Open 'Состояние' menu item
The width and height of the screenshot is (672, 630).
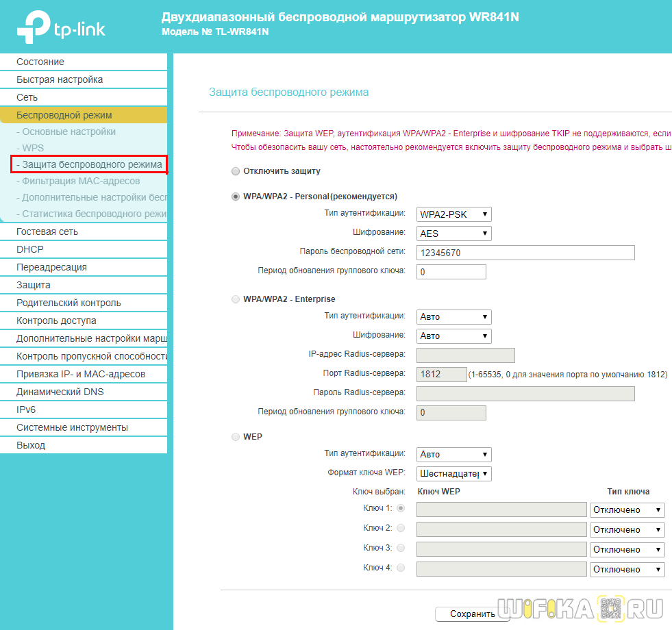pos(40,62)
